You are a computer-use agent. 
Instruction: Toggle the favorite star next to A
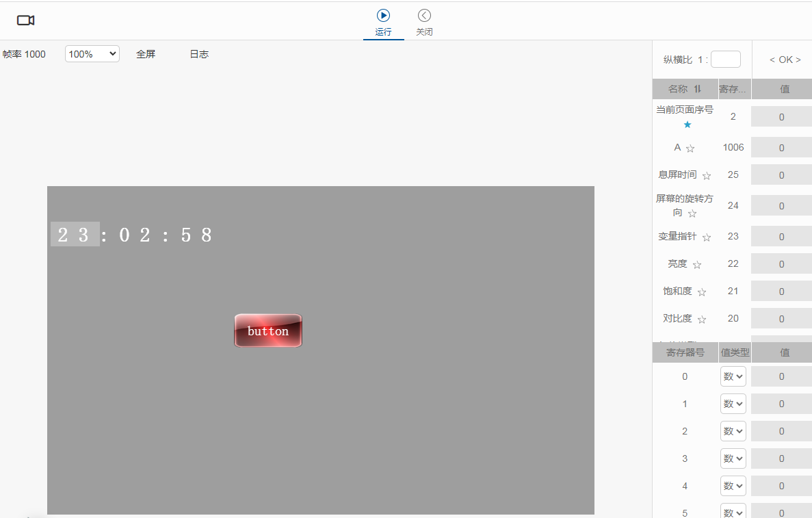coord(690,148)
